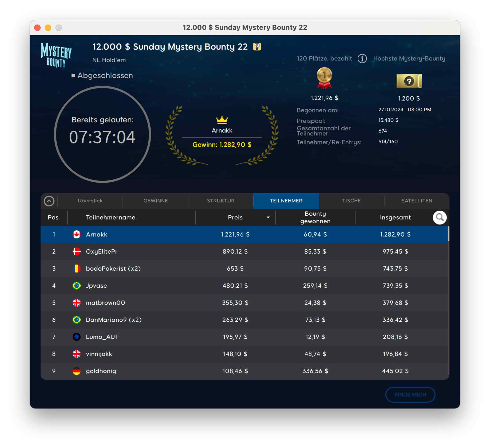Open the STRUKTUR tab
490x448 pixels.
click(x=221, y=201)
